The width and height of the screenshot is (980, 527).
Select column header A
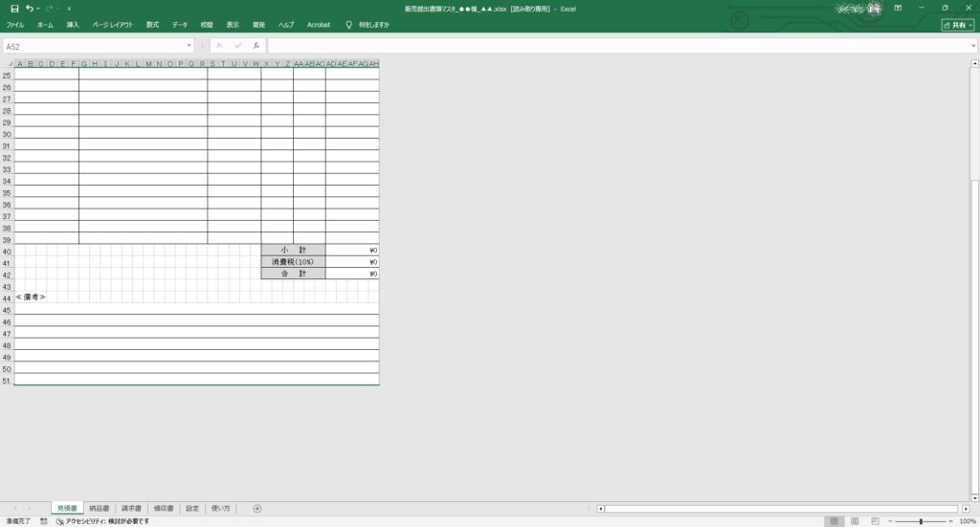pos(19,64)
